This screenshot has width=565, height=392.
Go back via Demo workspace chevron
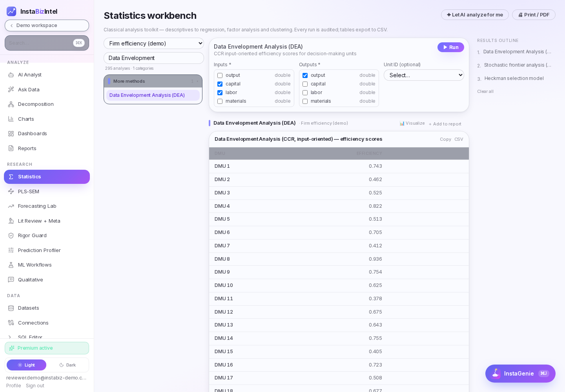point(11,25)
